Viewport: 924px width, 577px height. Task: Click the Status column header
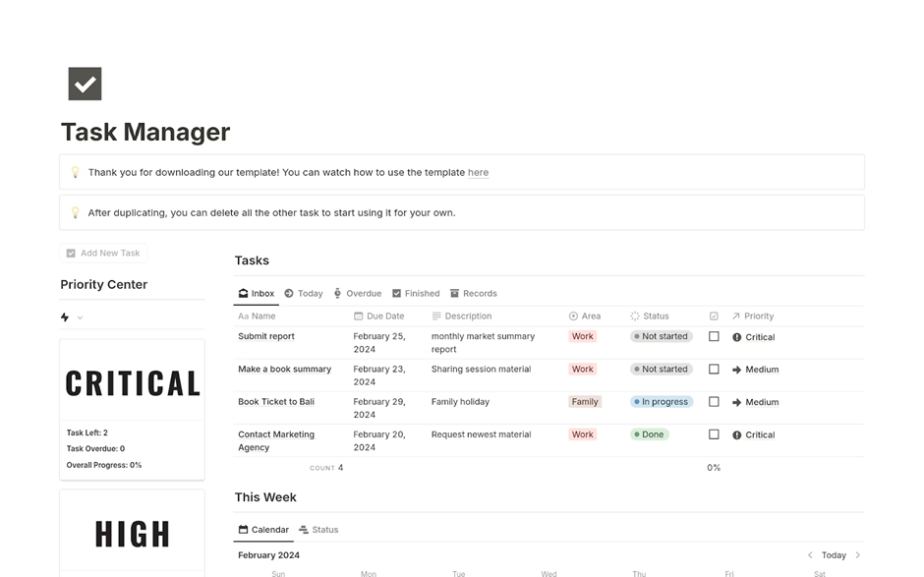point(650,316)
